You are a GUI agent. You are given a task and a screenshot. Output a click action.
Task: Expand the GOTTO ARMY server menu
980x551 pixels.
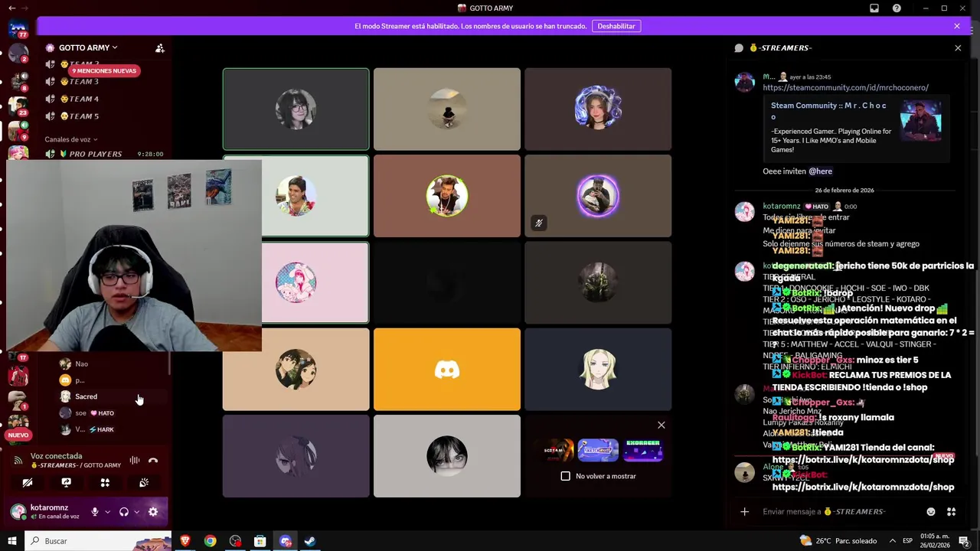click(x=88, y=47)
